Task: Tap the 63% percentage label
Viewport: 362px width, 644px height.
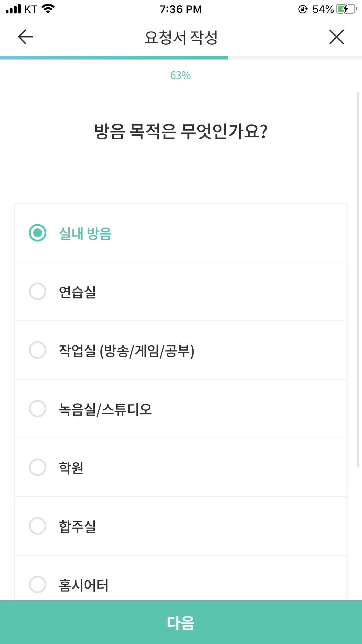Action: coord(180,76)
